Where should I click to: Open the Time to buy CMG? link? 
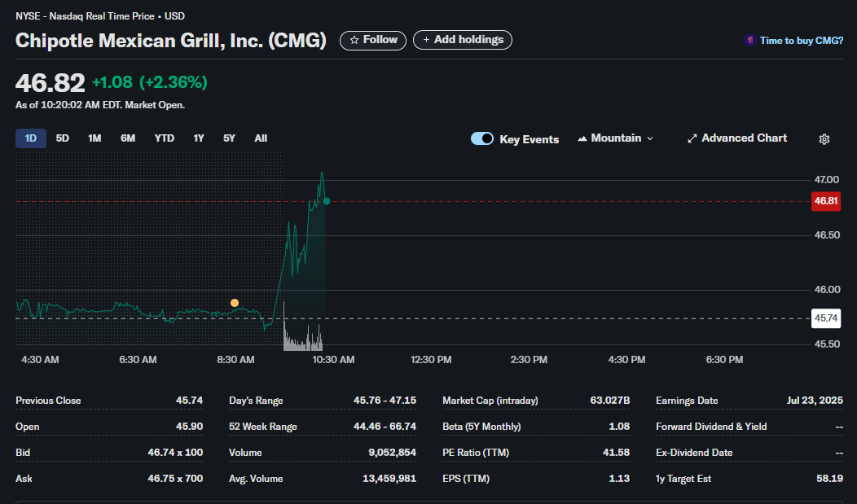[793, 41]
